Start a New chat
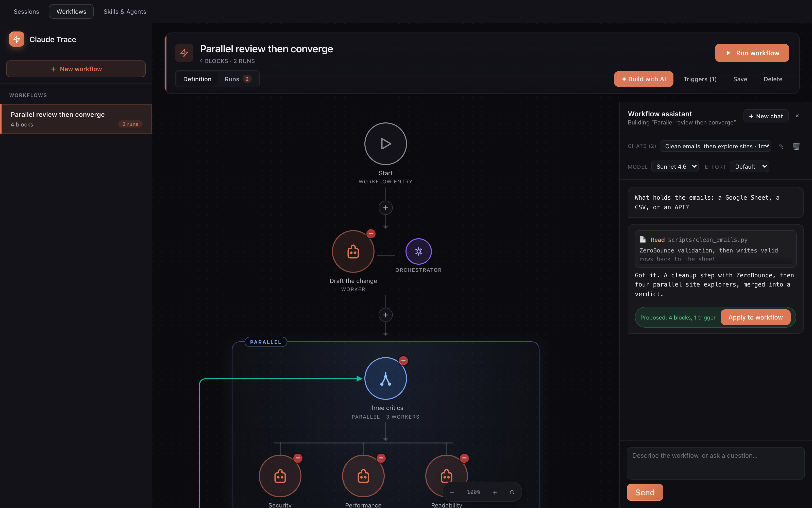812x508 pixels. (x=766, y=116)
